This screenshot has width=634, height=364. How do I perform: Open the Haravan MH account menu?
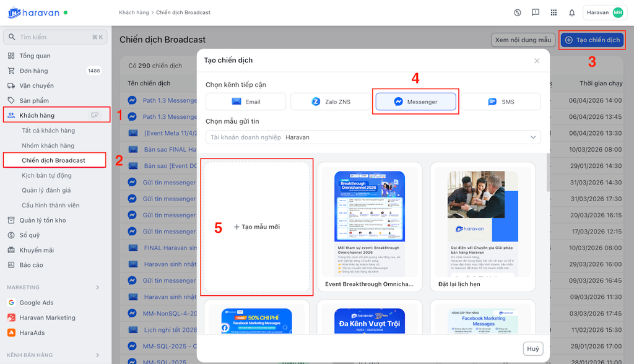click(605, 12)
